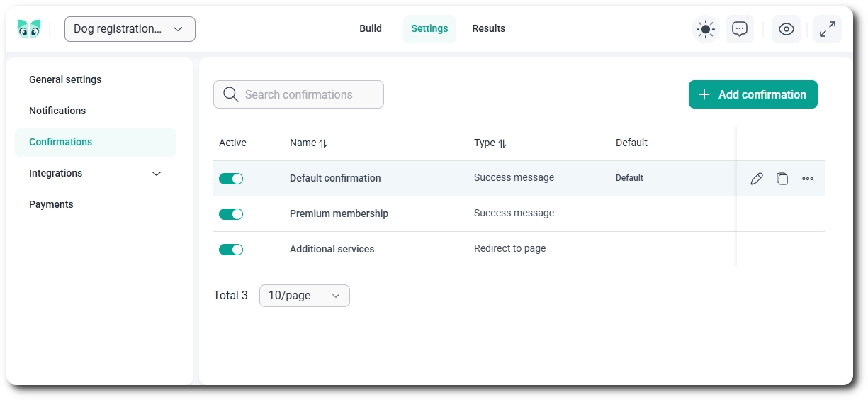868x400 pixels.
Task: Switch to the Build tab
Action: (371, 29)
